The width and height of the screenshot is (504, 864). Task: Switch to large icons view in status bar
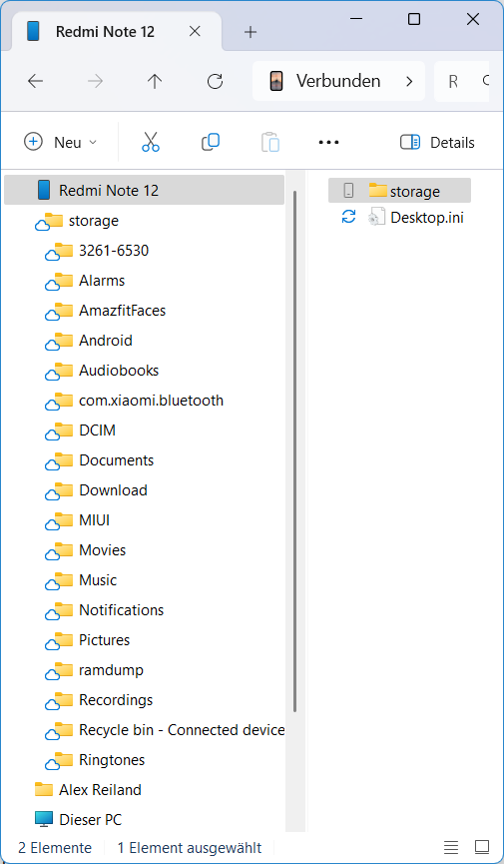click(482, 847)
